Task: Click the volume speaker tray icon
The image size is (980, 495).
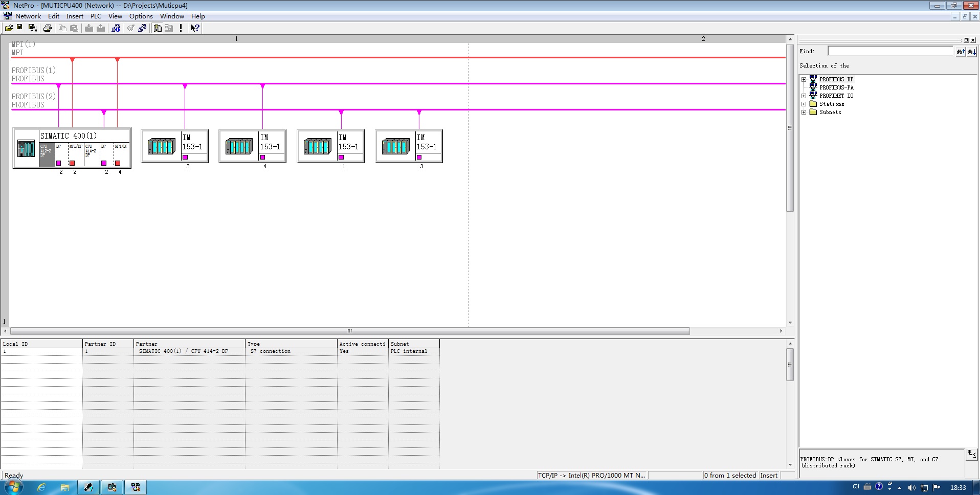Action: click(911, 488)
